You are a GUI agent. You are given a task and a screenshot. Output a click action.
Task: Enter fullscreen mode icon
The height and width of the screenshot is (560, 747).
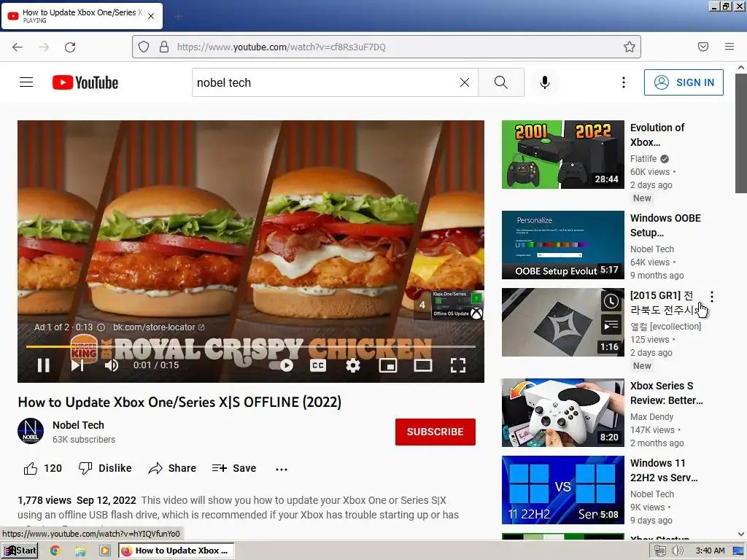click(458, 365)
